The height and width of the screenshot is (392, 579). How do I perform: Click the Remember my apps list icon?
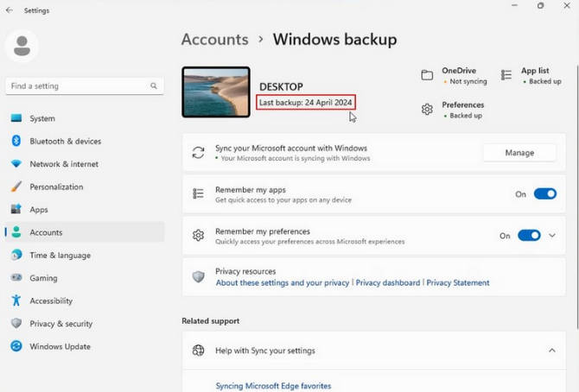[198, 193]
